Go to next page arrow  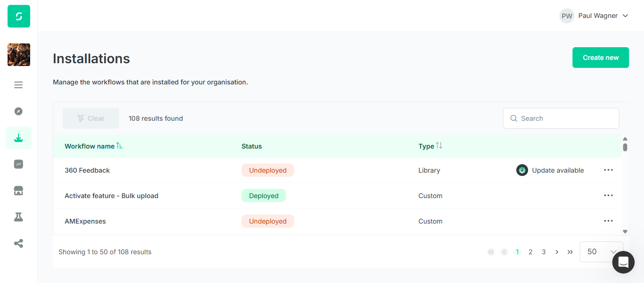557,252
